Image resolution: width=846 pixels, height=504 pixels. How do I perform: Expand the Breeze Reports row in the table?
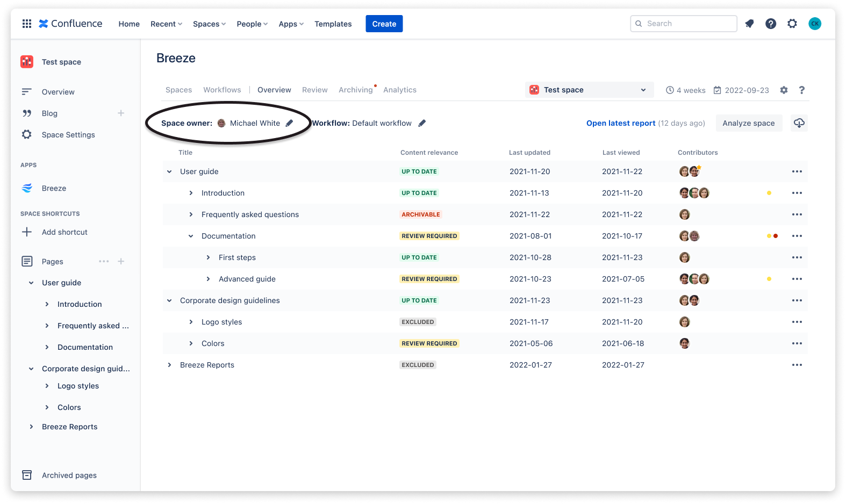[169, 365]
